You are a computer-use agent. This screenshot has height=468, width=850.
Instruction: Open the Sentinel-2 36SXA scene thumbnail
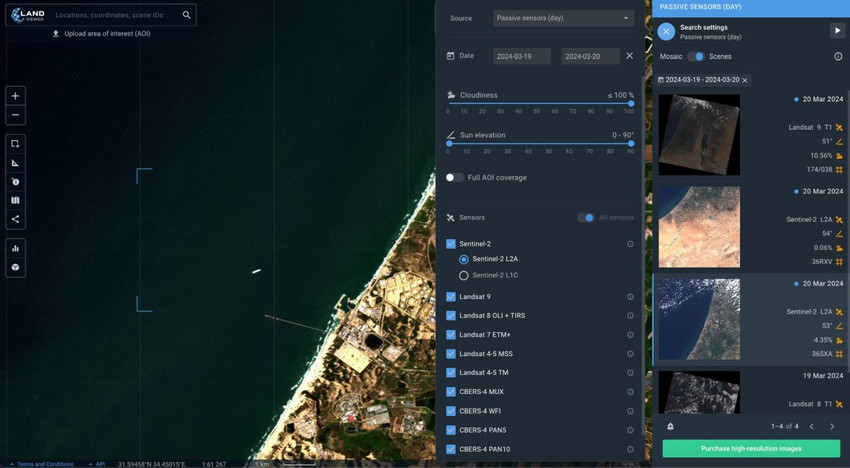699,319
